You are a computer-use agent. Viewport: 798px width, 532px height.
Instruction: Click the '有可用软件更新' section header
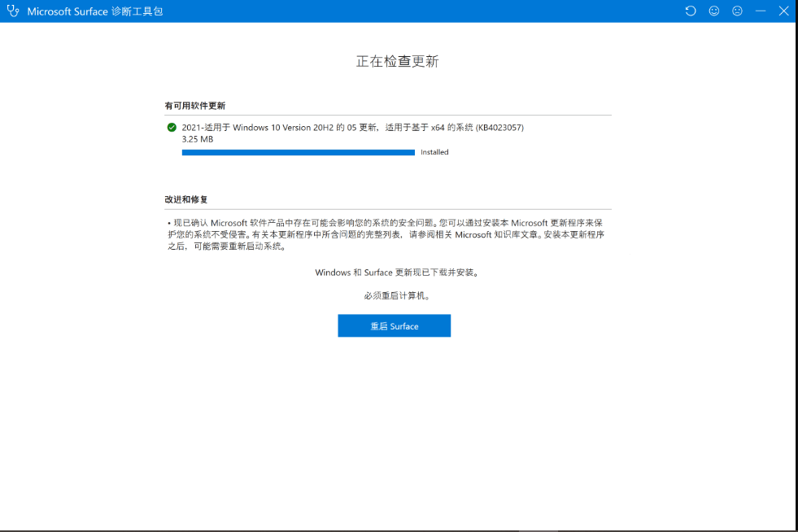coord(195,106)
